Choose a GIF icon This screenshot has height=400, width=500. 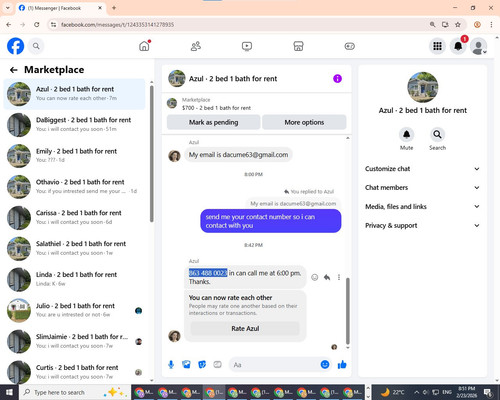(217, 365)
